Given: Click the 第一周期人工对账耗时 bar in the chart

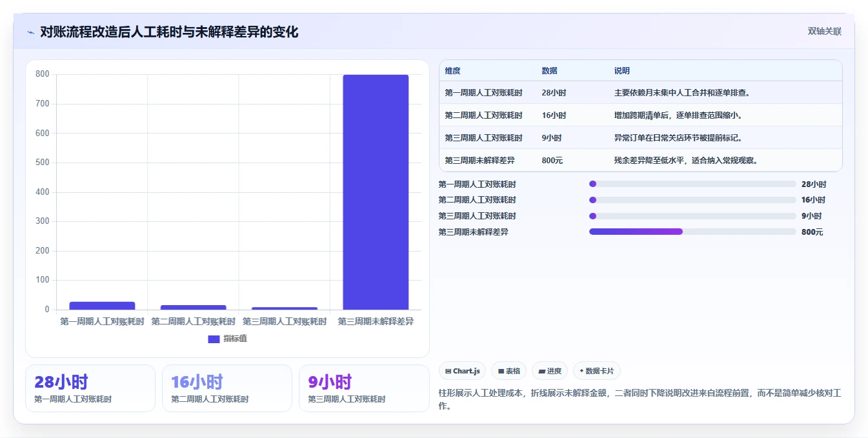Looking at the screenshot, I should tap(102, 306).
